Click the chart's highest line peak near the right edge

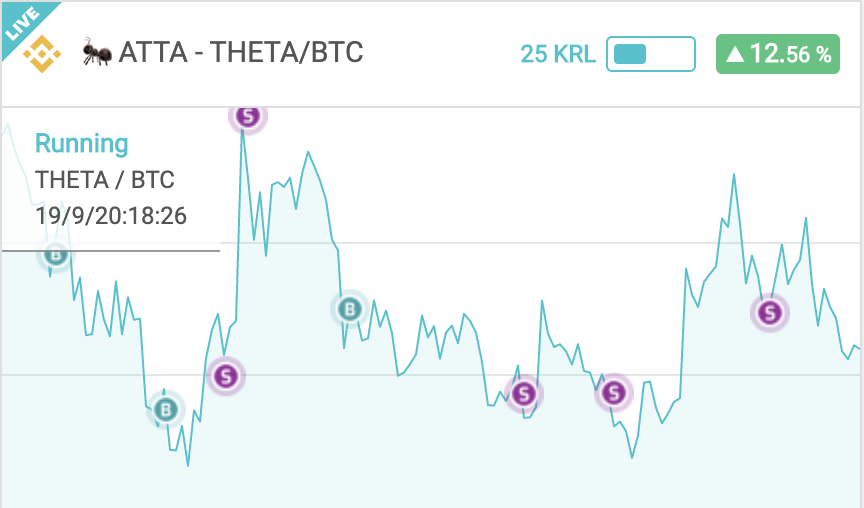pyautogui.click(x=733, y=175)
